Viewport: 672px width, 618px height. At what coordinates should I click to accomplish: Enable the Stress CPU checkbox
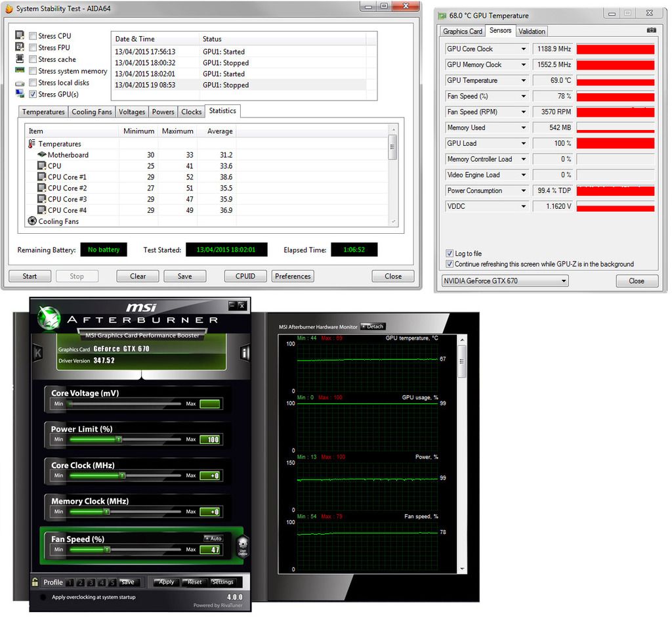pos(33,36)
